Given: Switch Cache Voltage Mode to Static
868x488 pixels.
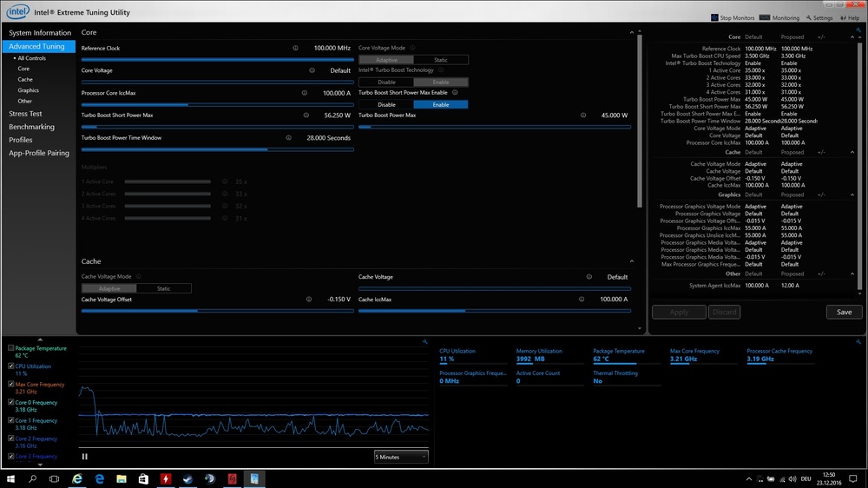Looking at the screenshot, I should (x=164, y=288).
